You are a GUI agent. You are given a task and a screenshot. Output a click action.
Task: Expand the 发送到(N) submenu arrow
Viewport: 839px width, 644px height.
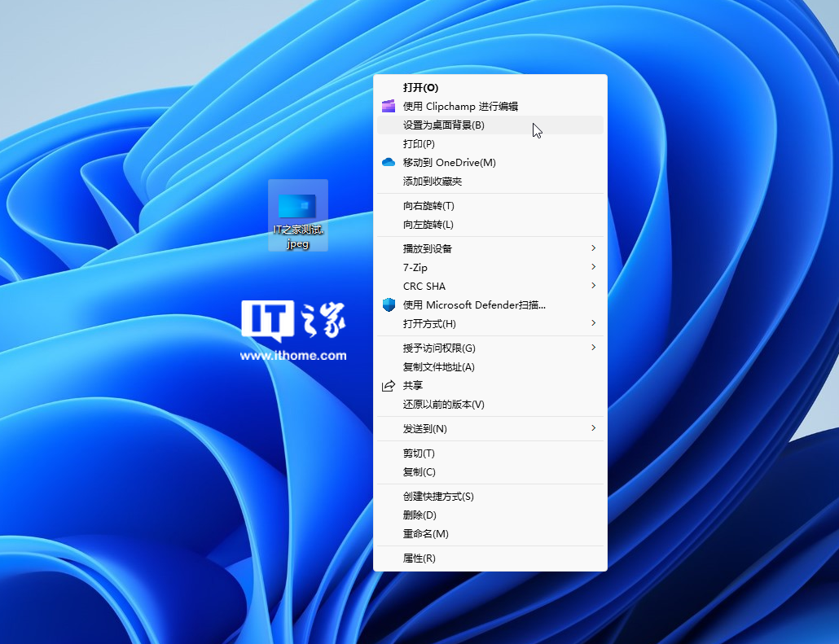pyautogui.click(x=593, y=428)
